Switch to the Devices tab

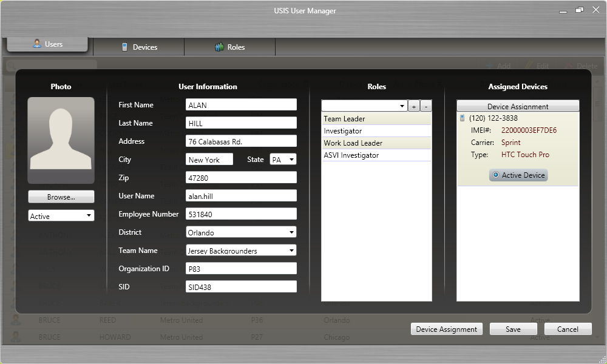(139, 47)
